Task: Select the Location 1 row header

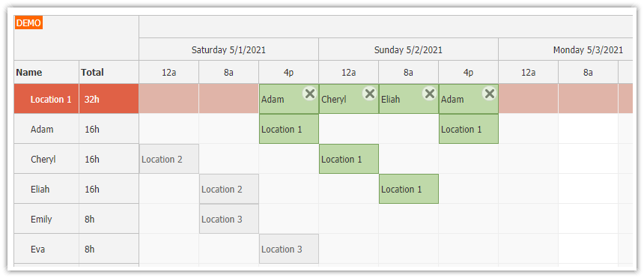Action: point(46,99)
